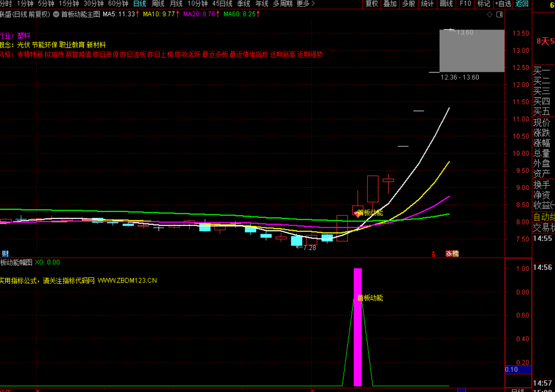Switch to the 周线 period tab
This screenshot has width=555, height=392.
click(158, 4)
